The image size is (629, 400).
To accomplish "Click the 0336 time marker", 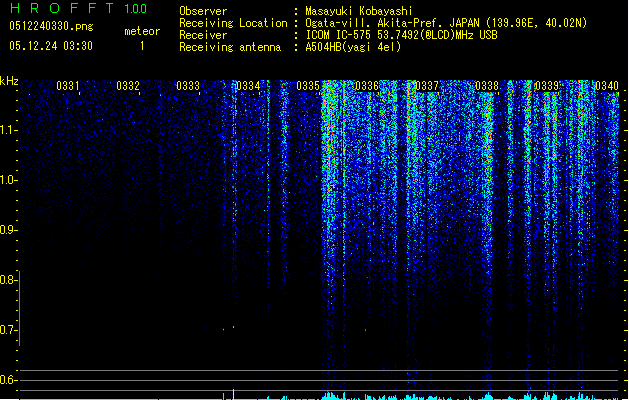I will click(x=367, y=86).
